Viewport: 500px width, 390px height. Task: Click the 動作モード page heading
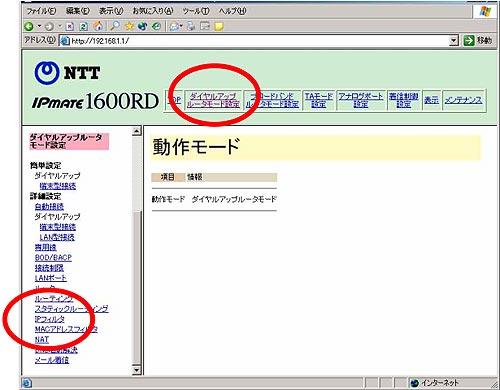[x=196, y=147]
